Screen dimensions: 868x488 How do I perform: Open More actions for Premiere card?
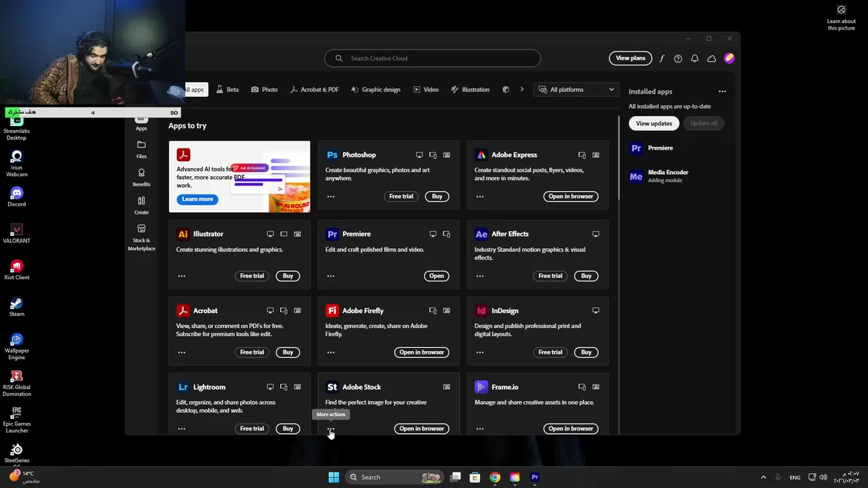331,276
